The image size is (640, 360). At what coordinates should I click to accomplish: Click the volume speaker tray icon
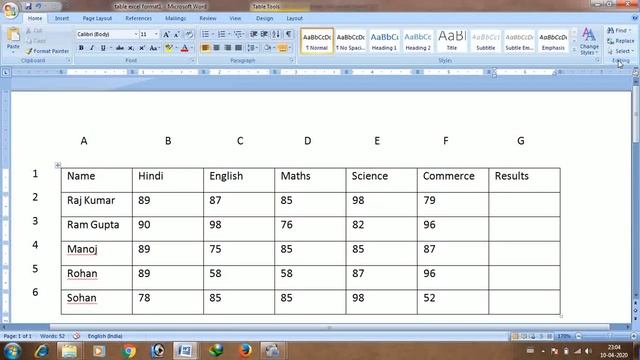(588, 351)
